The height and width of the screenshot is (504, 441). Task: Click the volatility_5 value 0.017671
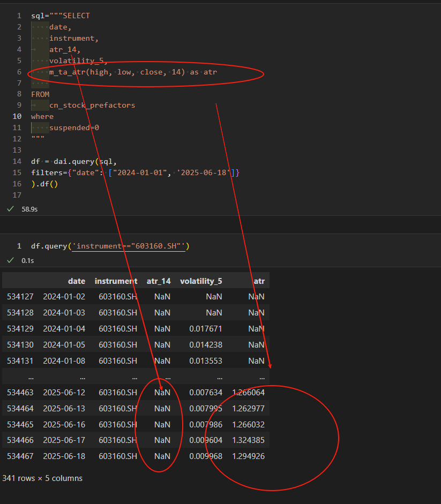205,329
